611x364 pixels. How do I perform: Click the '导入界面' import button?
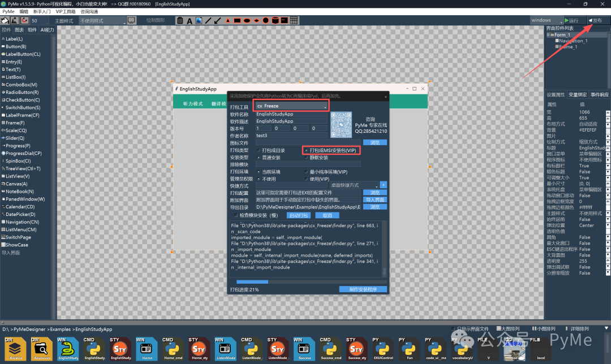(375, 200)
